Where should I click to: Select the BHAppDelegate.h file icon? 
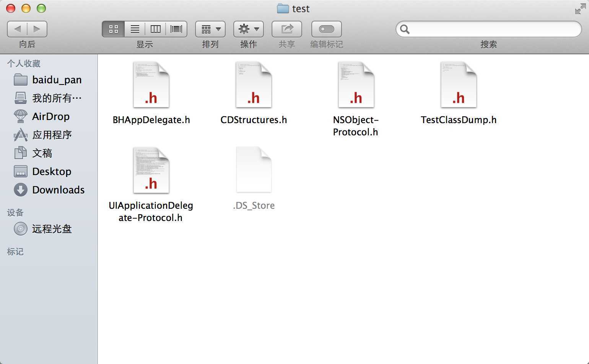pyautogui.click(x=151, y=84)
